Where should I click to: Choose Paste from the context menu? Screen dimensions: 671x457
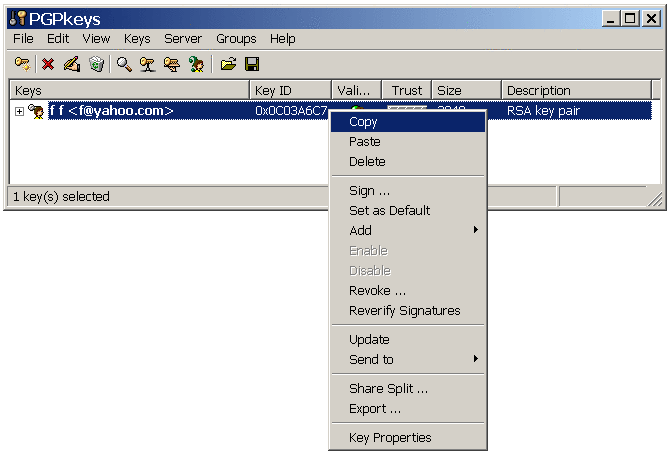[x=408, y=142]
